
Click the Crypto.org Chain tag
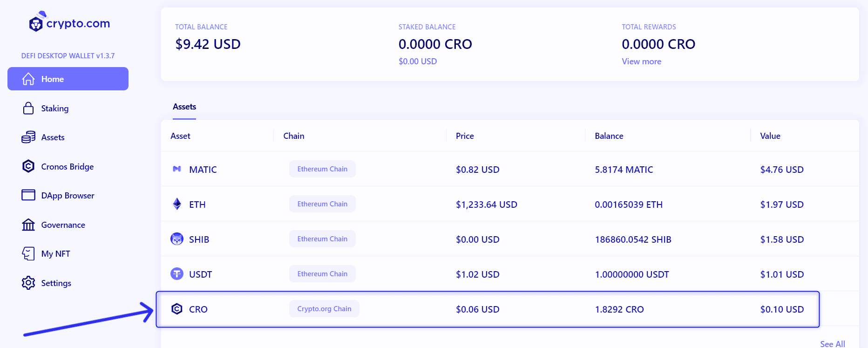[324, 309]
